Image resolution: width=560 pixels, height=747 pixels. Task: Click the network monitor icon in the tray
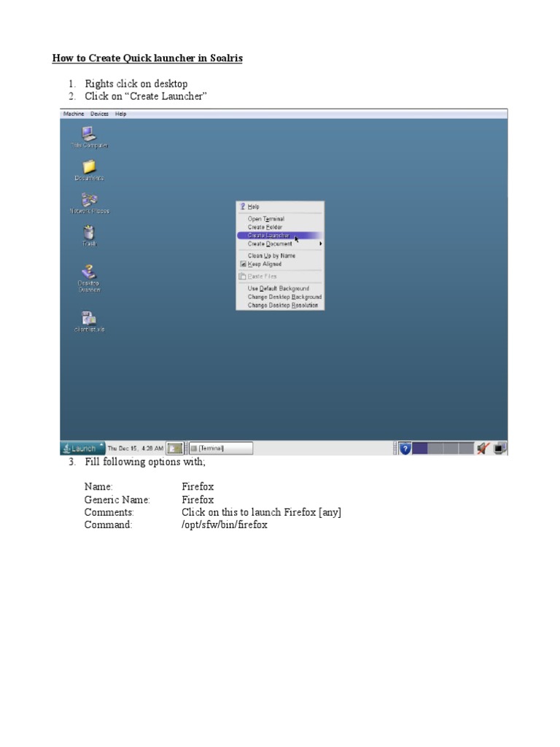499,449
